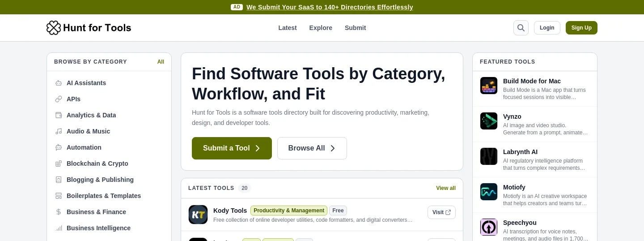Open Labrynth AI featured tool title
Viewport: 644px width, 241px height.
tap(521, 152)
